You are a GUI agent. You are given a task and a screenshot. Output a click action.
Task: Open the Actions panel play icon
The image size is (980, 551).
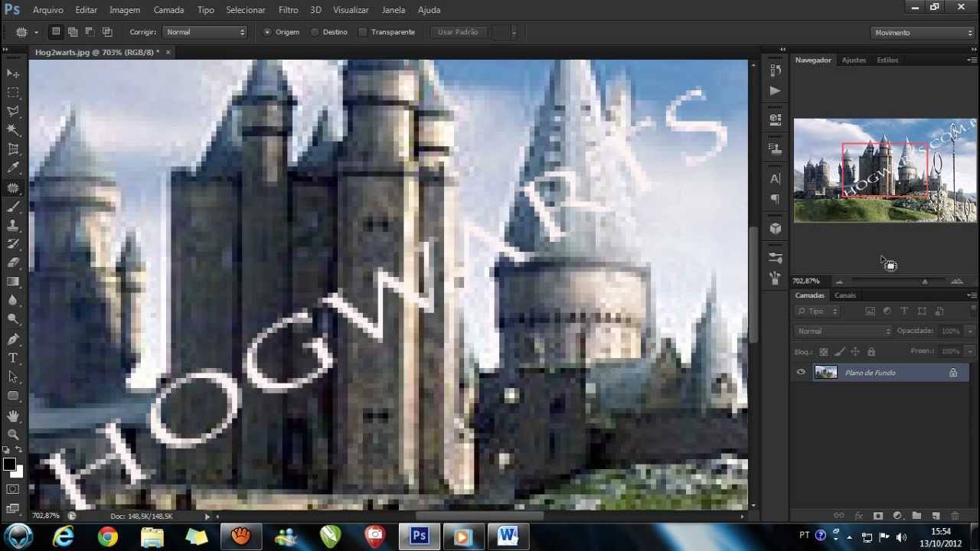point(775,90)
